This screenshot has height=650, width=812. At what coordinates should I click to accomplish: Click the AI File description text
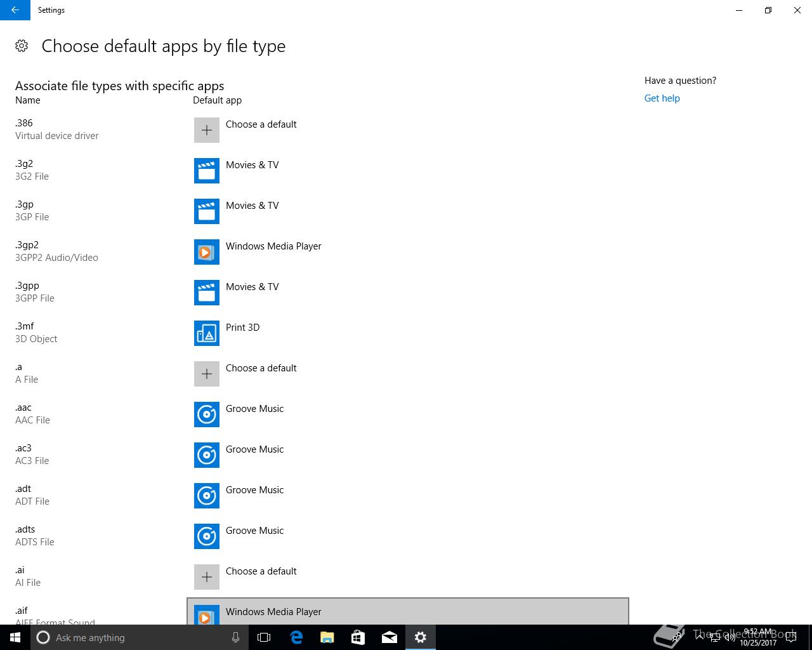tap(27, 583)
